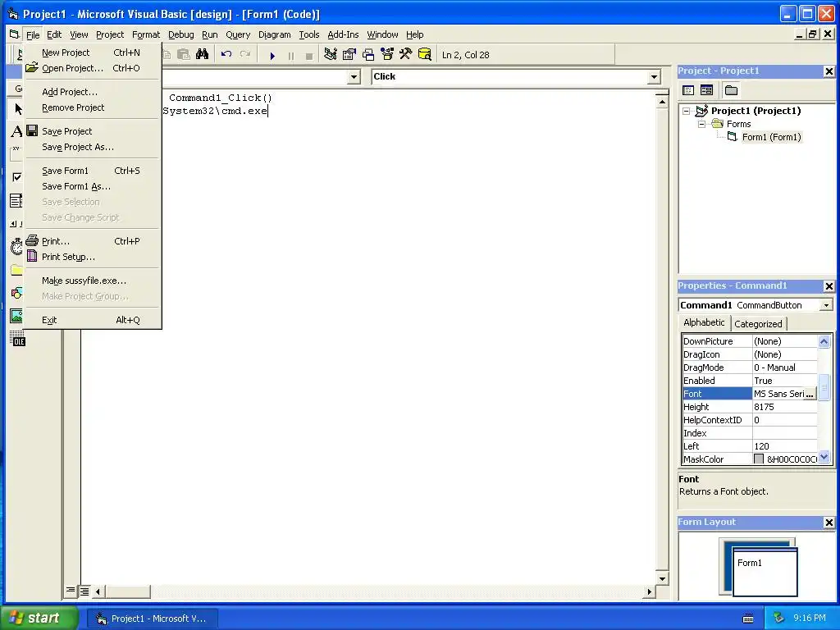Click Form1 thumbnail in Form Layout
The height and width of the screenshot is (630, 840).
click(x=765, y=572)
